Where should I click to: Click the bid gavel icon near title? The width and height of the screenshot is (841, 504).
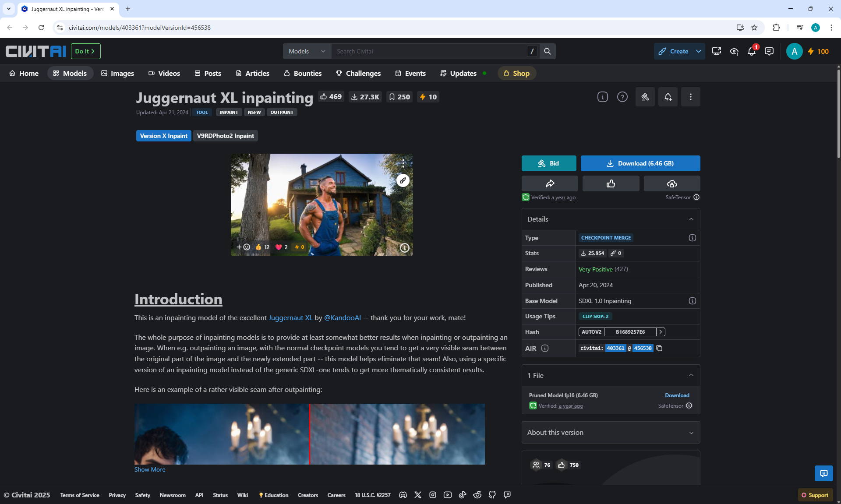645,97
